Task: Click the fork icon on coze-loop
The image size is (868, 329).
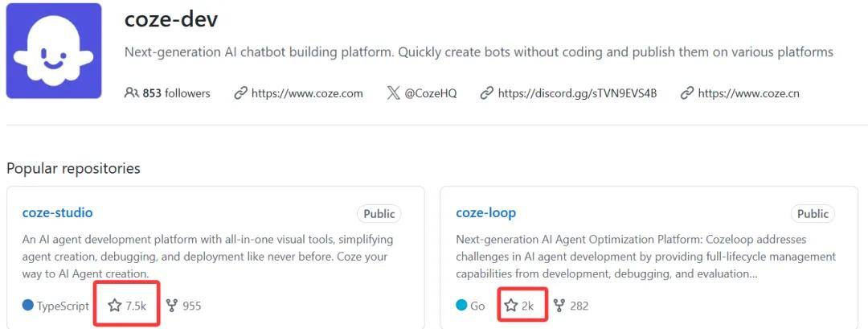Action: click(559, 306)
